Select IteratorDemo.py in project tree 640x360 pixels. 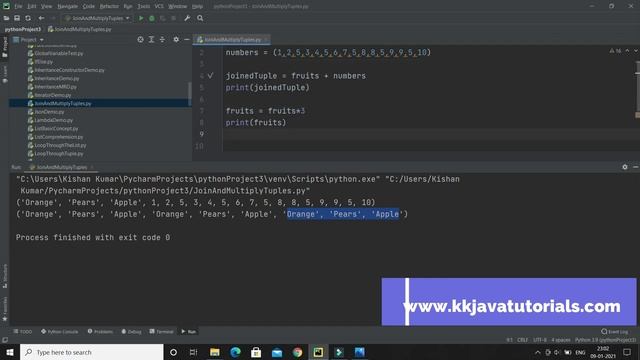(x=49, y=95)
